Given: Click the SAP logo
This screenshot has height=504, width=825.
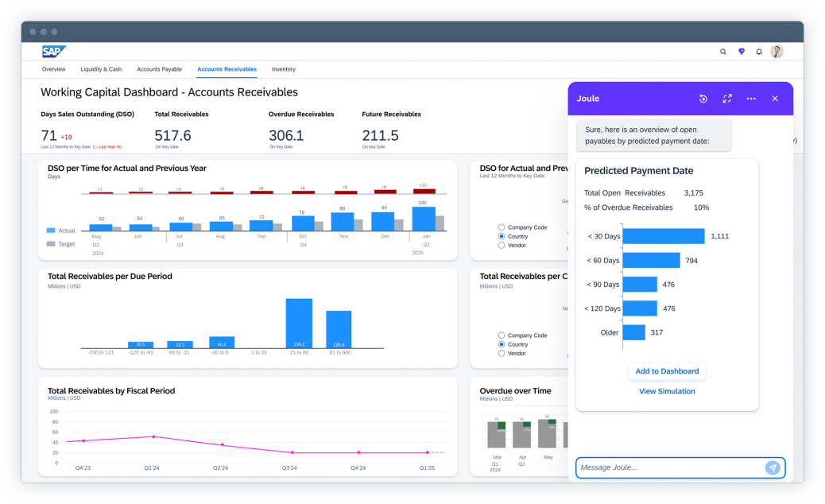Looking at the screenshot, I should [53, 52].
